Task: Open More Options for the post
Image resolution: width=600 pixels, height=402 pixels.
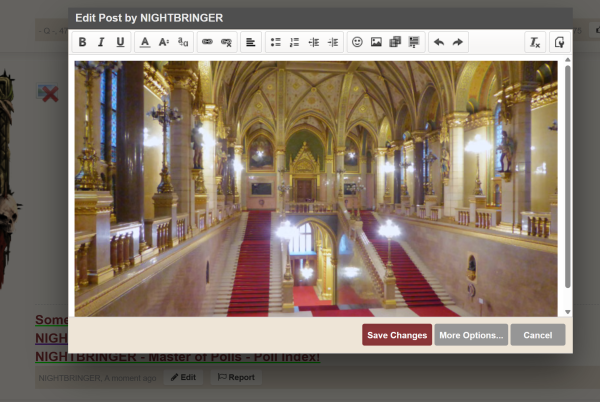Action: point(471,335)
